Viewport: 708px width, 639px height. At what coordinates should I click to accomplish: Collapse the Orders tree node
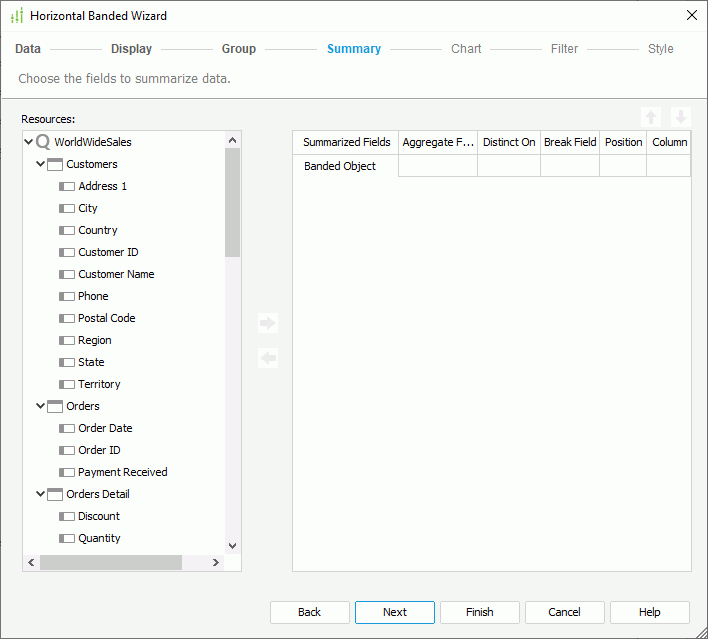click(41, 406)
